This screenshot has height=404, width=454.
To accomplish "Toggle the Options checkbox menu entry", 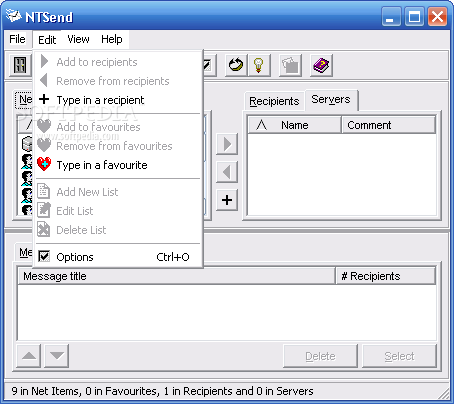I will (x=118, y=257).
